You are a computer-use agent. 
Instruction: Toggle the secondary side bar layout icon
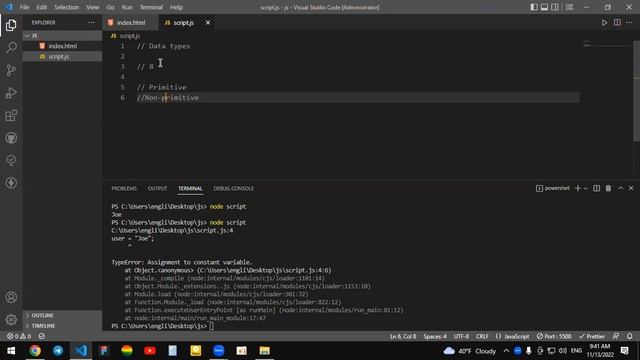point(555,7)
